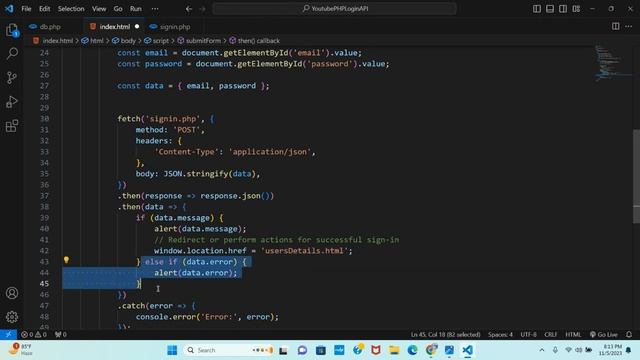The width and height of the screenshot is (640, 360).
Task: Click the go back navigation arrow
Action: click(189, 9)
